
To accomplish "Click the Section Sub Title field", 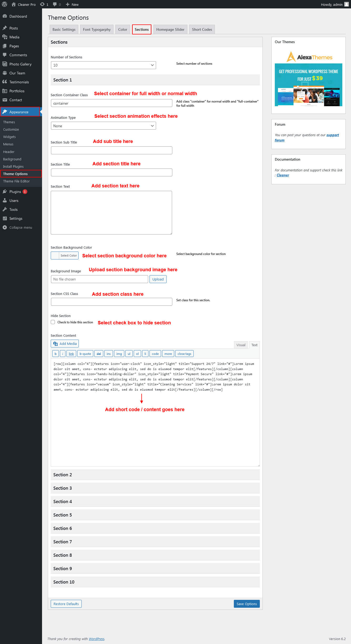I will click(x=112, y=150).
